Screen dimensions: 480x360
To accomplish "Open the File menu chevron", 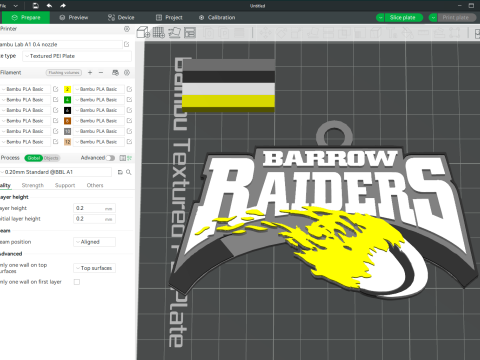I will point(16,6).
